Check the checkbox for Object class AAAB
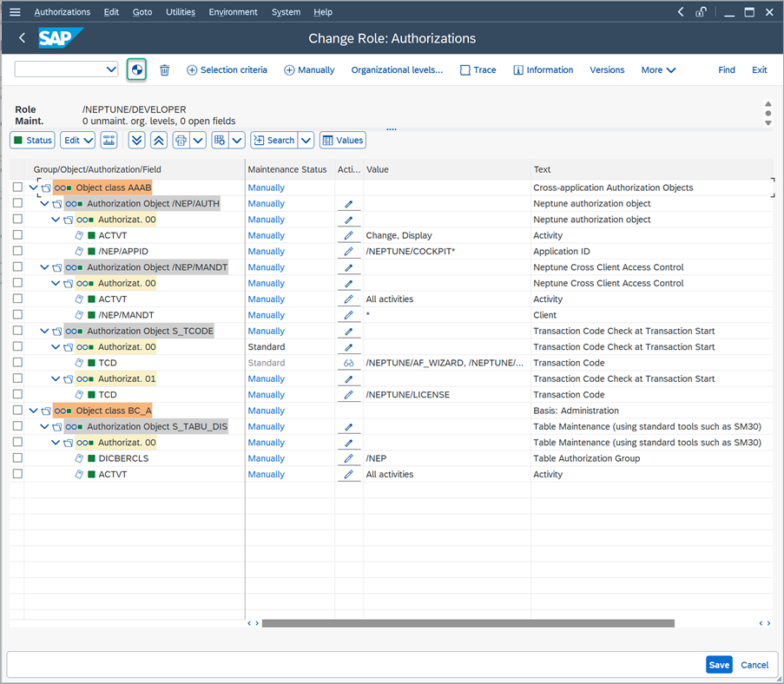784x684 pixels. [x=16, y=187]
